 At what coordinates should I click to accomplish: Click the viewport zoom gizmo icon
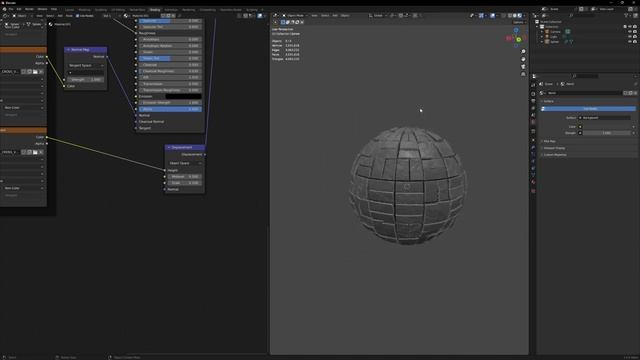pyautogui.click(x=523, y=52)
